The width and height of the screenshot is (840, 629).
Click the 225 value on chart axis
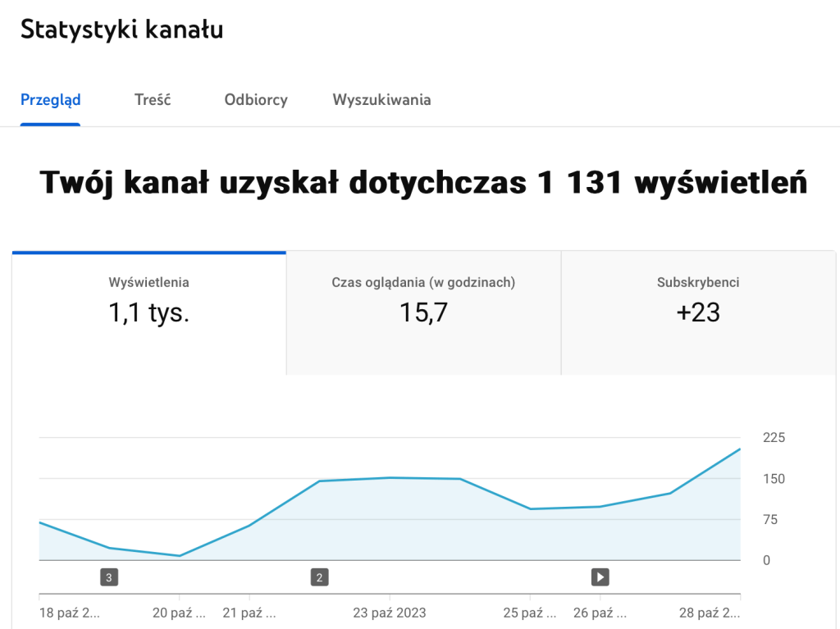click(774, 438)
